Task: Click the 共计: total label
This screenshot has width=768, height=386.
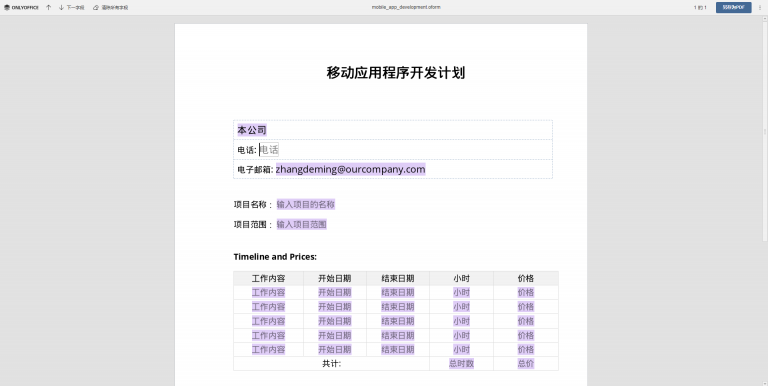Action: click(332, 363)
